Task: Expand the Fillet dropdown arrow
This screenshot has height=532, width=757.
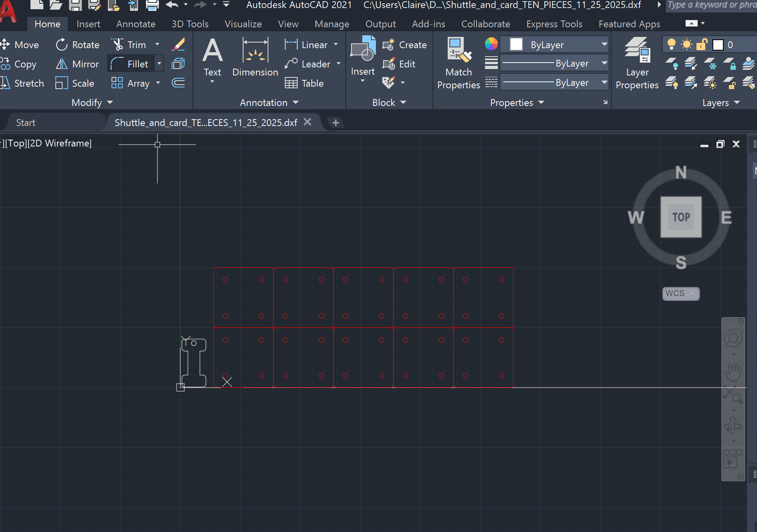Action: tap(159, 64)
